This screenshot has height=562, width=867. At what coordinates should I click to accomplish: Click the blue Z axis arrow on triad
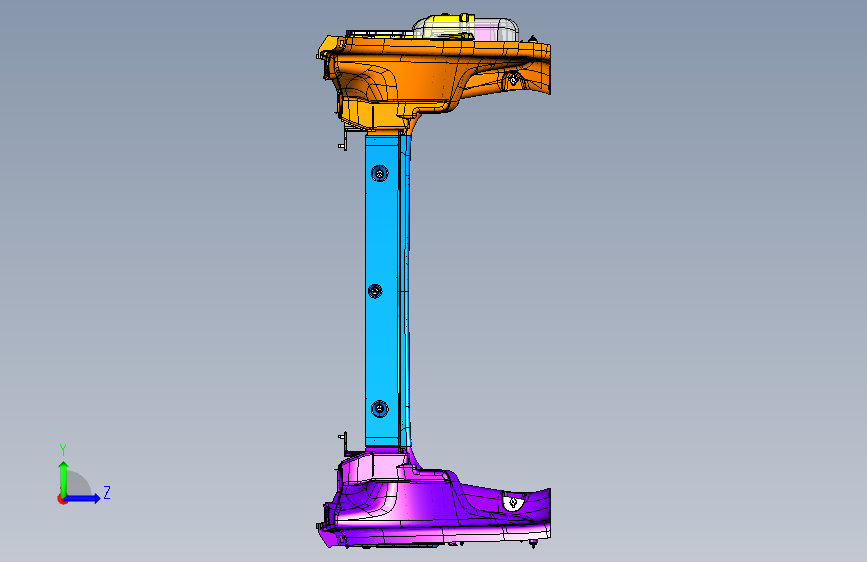[x=83, y=498]
